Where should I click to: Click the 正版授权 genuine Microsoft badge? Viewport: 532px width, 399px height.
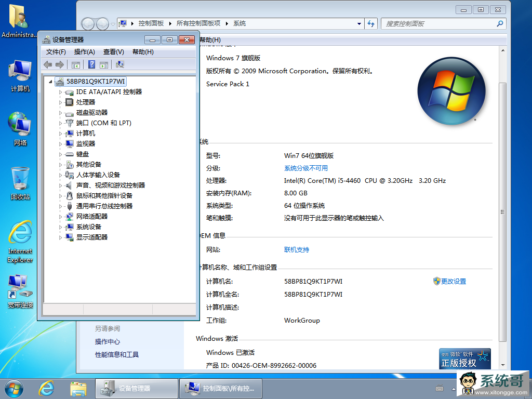pyautogui.click(x=465, y=359)
